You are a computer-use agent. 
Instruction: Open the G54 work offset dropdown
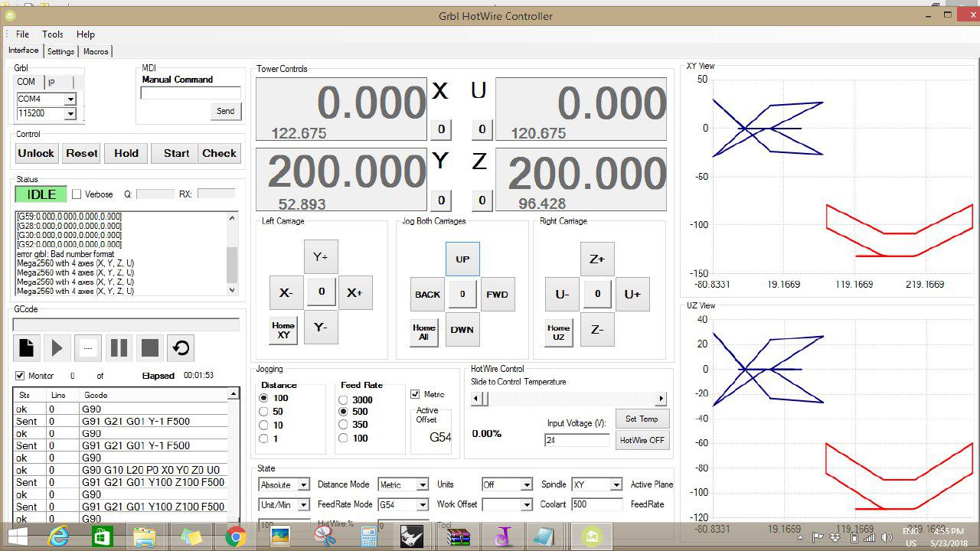pyautogui.click(x=423, y=505)
